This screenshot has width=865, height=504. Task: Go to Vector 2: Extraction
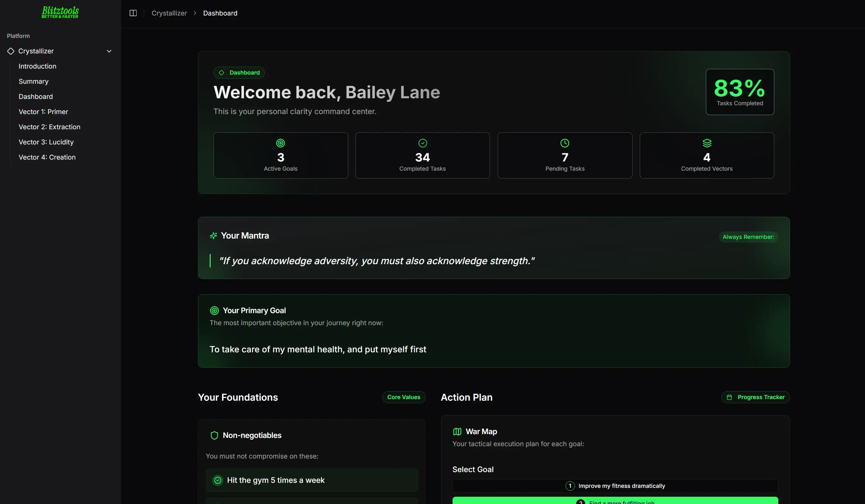(x=49, y=126)
